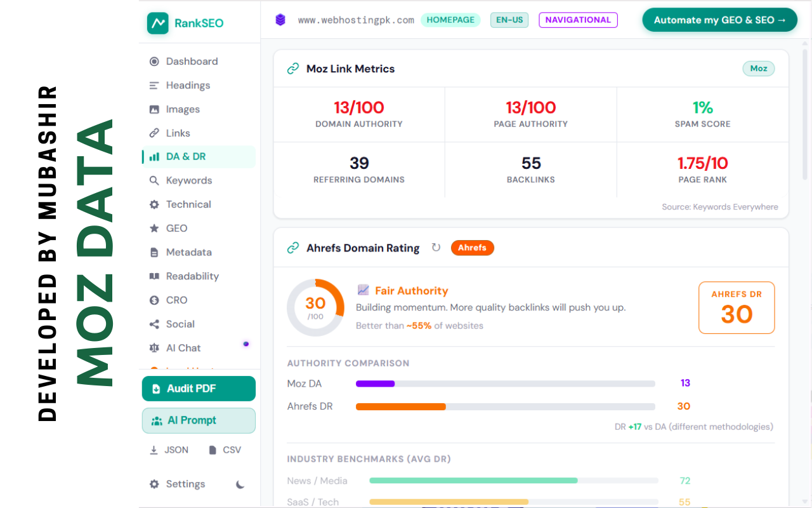
Task: Click the Moz Link Metrics link icon
Action: coord(293,69)
